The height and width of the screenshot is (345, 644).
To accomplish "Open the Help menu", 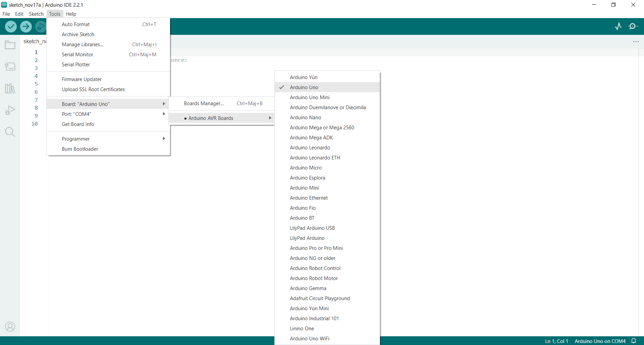I will coord(71,14).
